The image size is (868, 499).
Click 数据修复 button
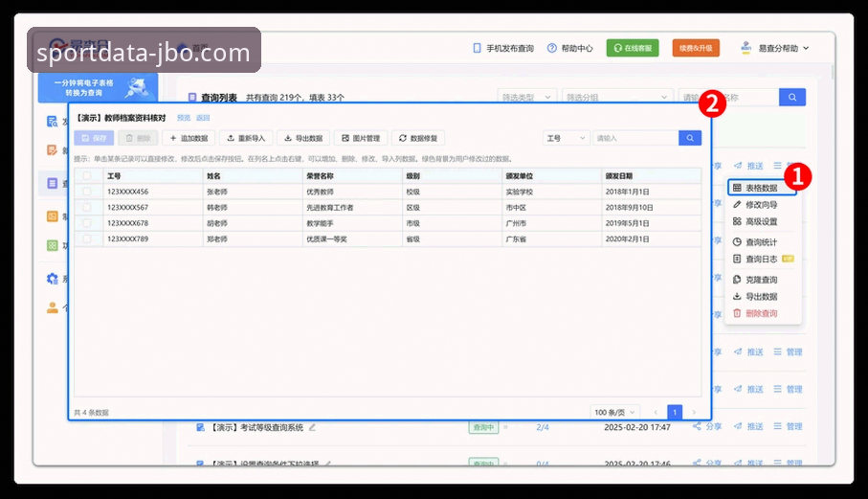(418, 138)
